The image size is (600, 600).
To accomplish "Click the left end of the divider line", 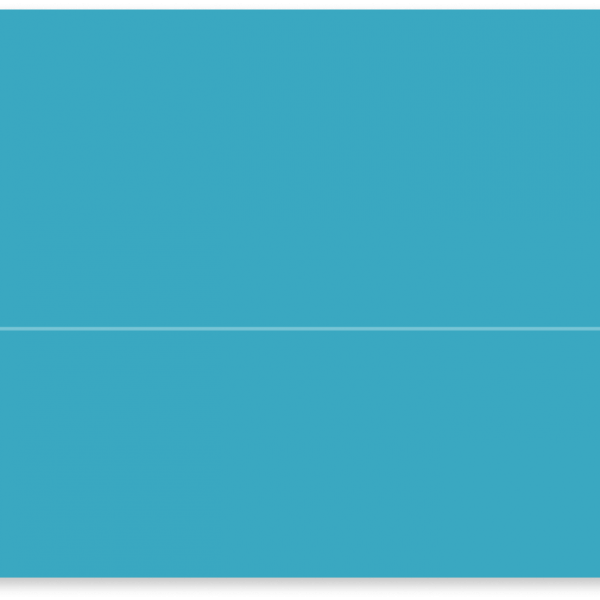I will click(4, 328).
